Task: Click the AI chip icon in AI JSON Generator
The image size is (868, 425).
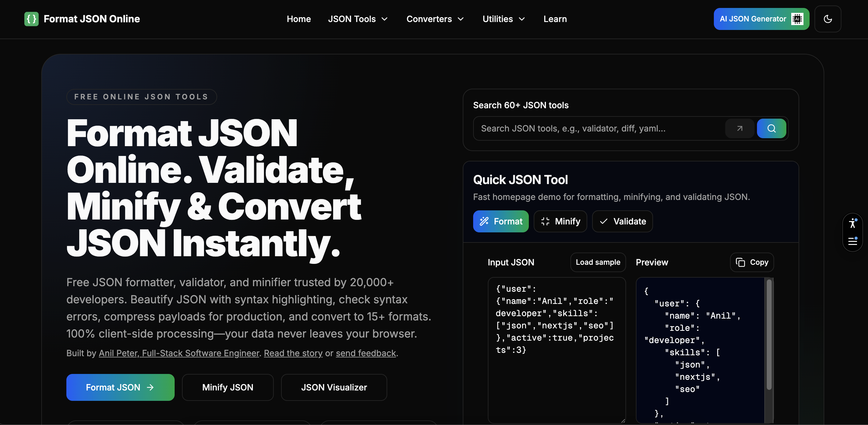Action: coord(797,19)
